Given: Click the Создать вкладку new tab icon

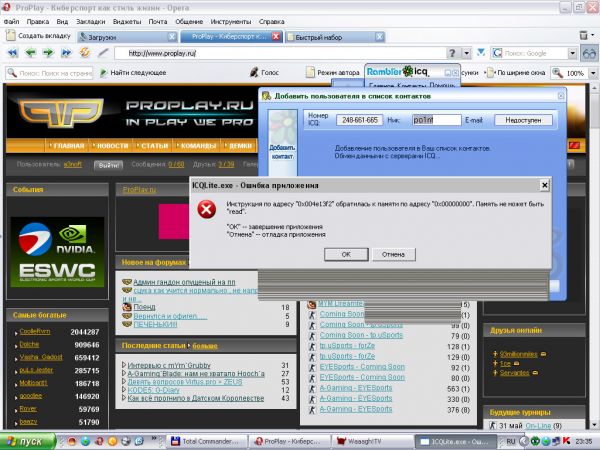Looking at the screenshot, I should click(x=10, y=36).
